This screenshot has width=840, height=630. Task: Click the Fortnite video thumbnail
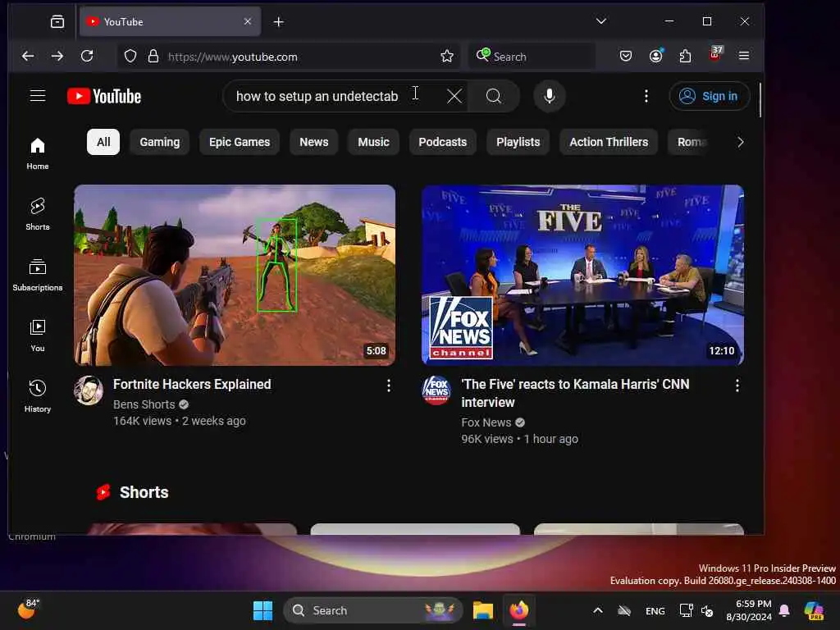click(x=235, y=276)
